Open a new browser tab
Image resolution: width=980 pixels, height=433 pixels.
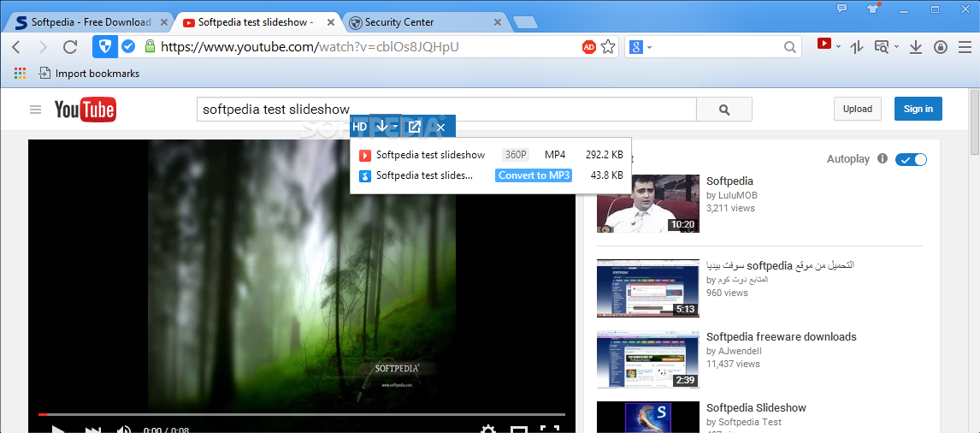tap(525, 23)
